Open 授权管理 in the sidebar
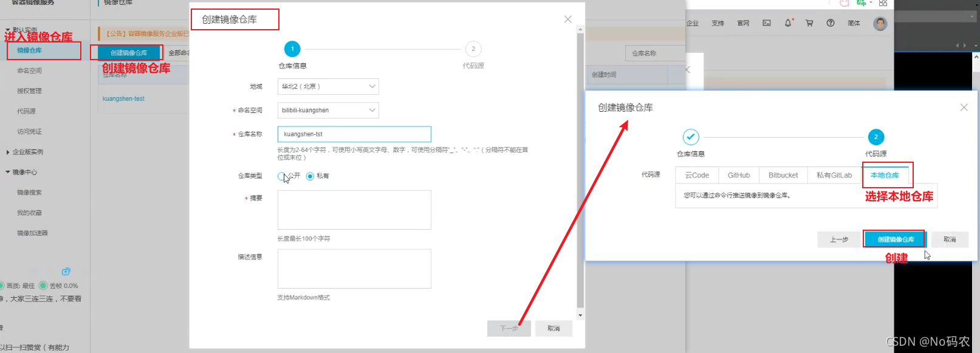Image resolution: width=980 pixels, height=353 pixels. pyautogui.click(x=30, y=91)
